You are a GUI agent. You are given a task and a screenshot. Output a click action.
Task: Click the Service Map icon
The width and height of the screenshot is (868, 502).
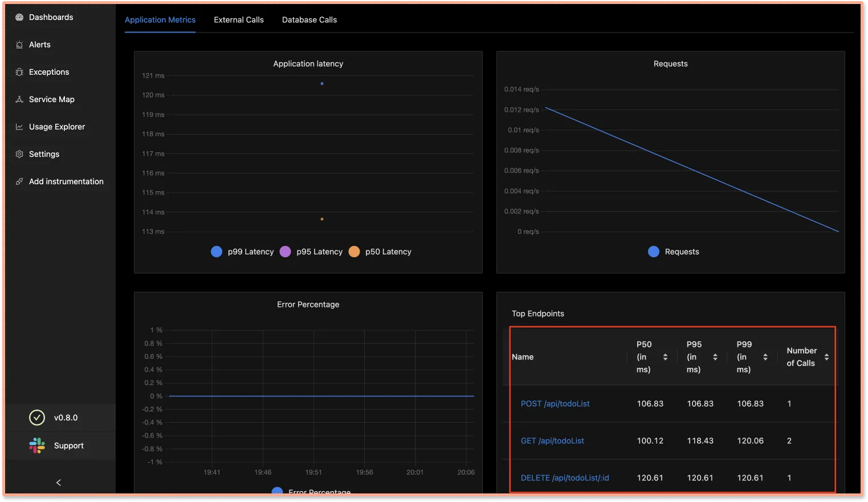pyautogui.click(x=19, y=99)
